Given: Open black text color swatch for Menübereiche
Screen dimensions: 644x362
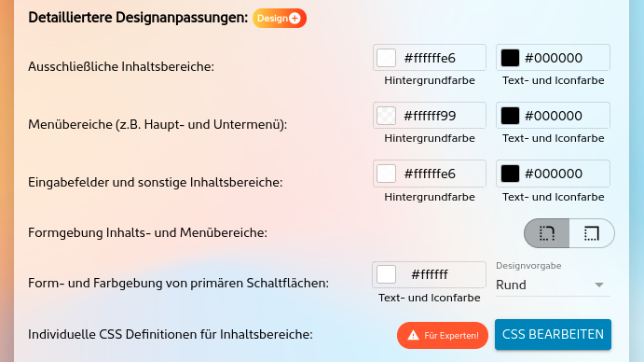Looking at the screenshot, I should click(510, 116).
